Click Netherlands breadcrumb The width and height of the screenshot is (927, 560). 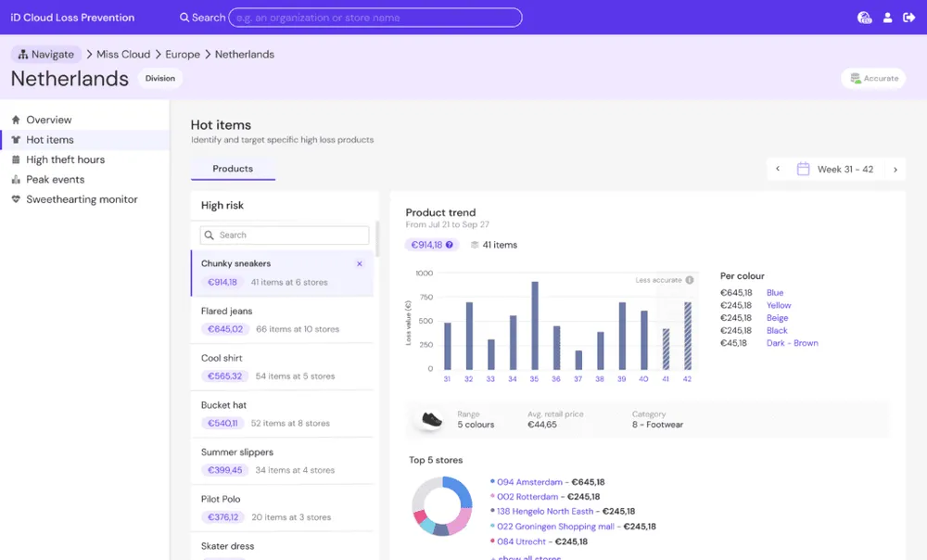point(245,55)
